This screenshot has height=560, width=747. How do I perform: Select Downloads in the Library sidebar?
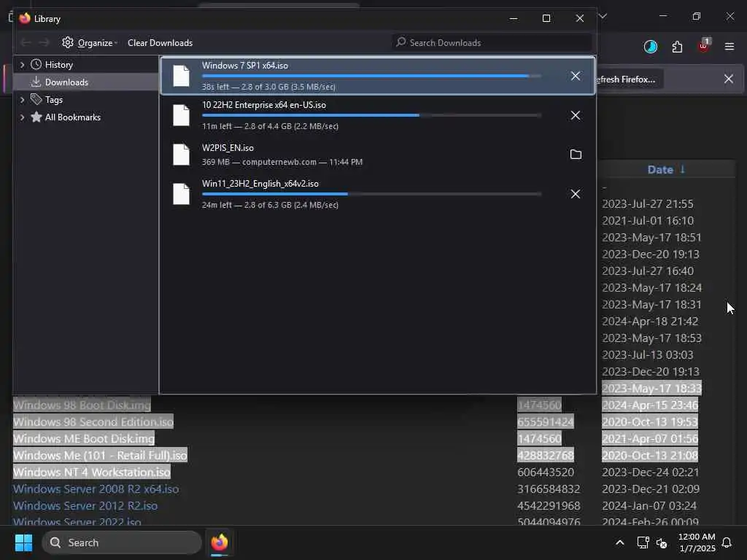(x=66, y=82)
